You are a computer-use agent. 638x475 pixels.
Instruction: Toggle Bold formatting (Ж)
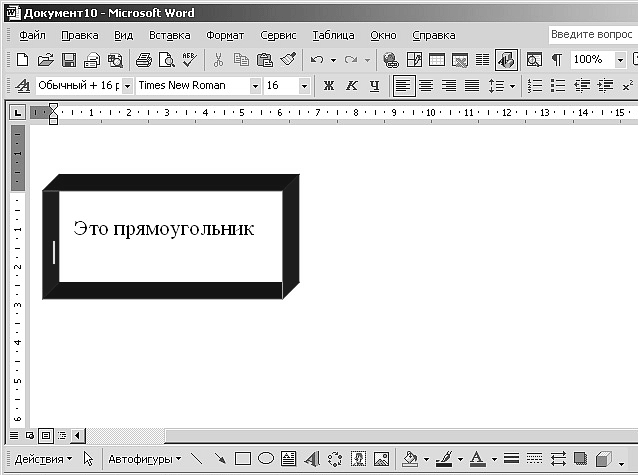[329, 85]
